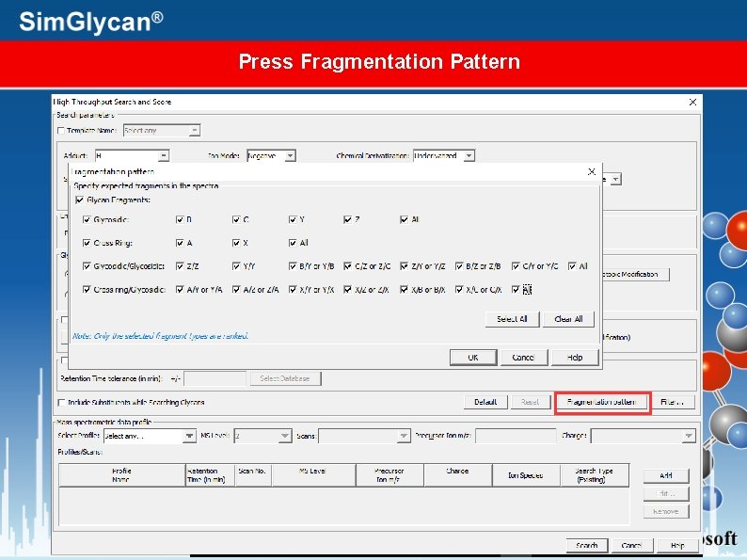Click the Retention Time tolerance field
The image size is (747, 560).
(215, 378)
